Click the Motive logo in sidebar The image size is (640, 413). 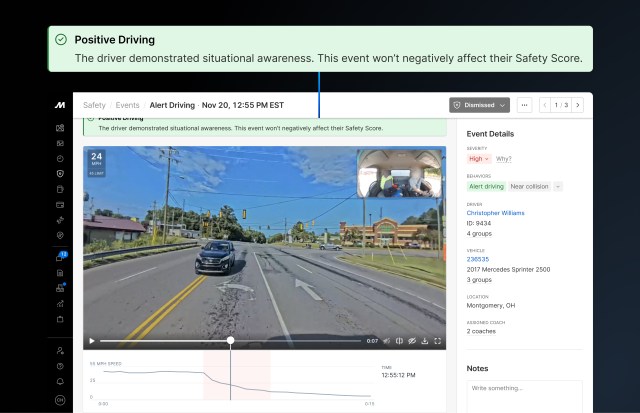coord(60,105)
